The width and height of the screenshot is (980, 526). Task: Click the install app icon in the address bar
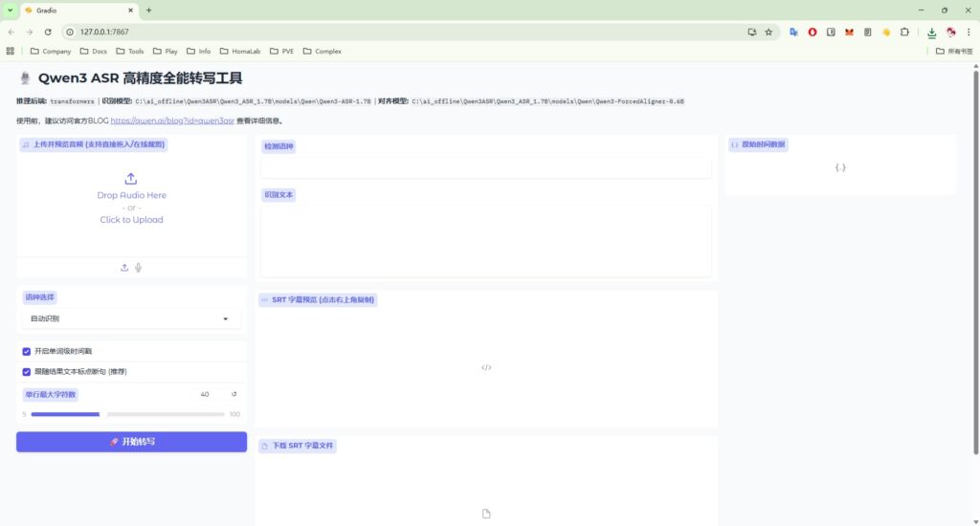[752, 32]
